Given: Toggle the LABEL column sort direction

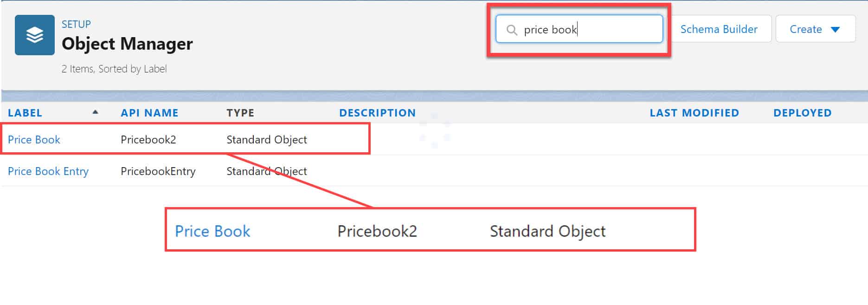Looking at the screenshot, I should click(x=96, y=112).
